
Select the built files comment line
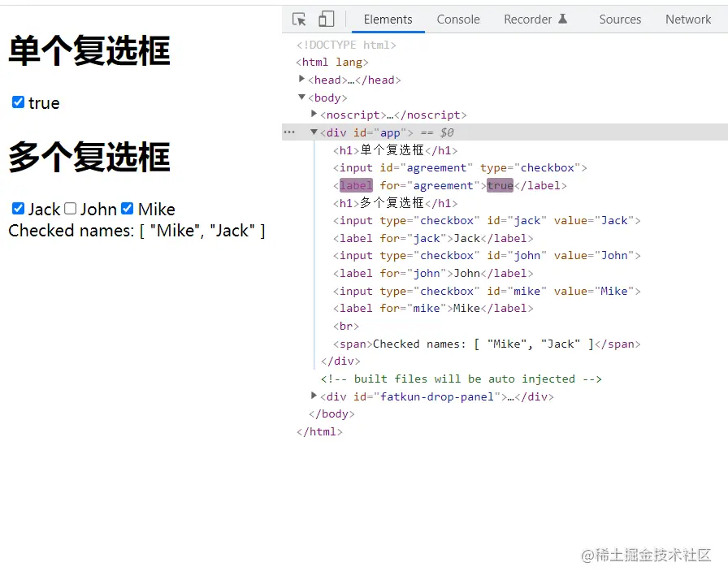tap(461, 379)
